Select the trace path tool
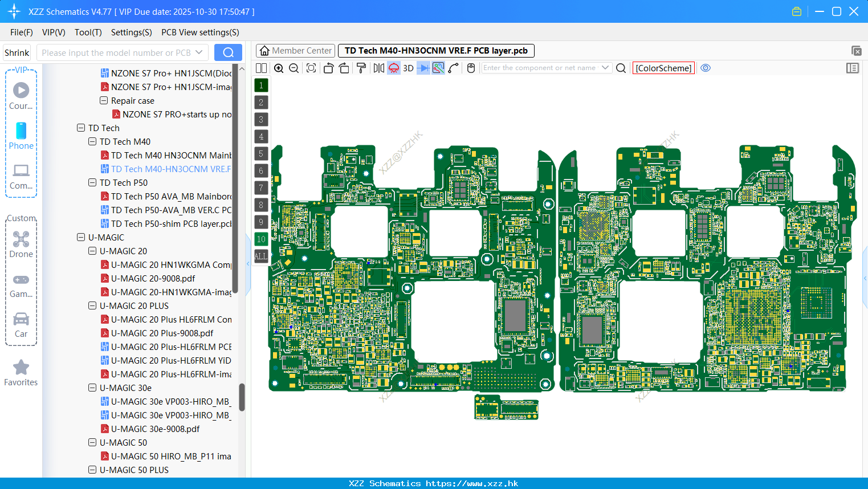Image resolution: width=868 pixels, height=489 pixels. (x=453, y=68)
